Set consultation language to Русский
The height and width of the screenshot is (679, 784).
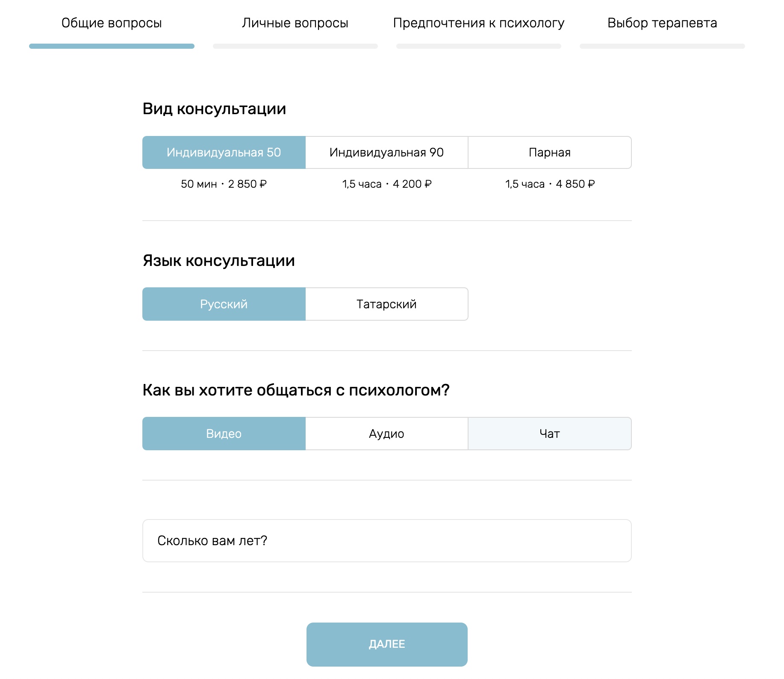pyautogui.click(x=224, y=304)
